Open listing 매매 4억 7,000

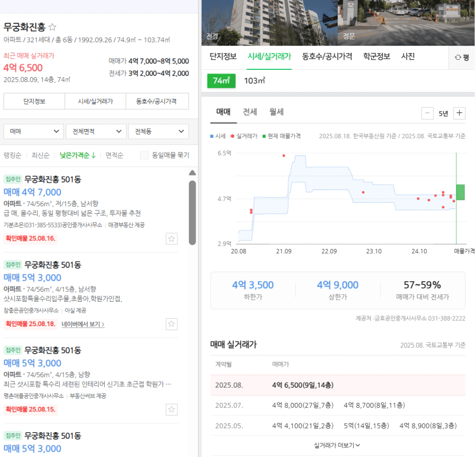tap(32, 192)
